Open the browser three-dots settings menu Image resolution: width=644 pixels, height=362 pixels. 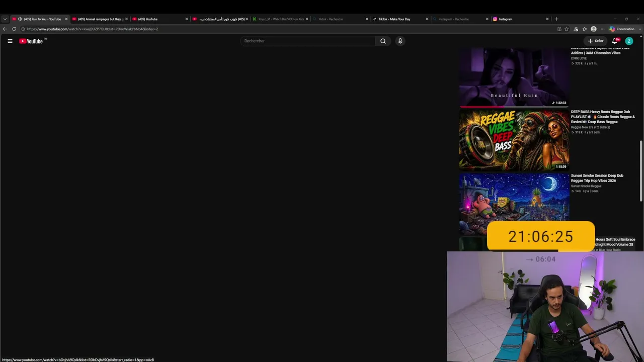(603, 29)
